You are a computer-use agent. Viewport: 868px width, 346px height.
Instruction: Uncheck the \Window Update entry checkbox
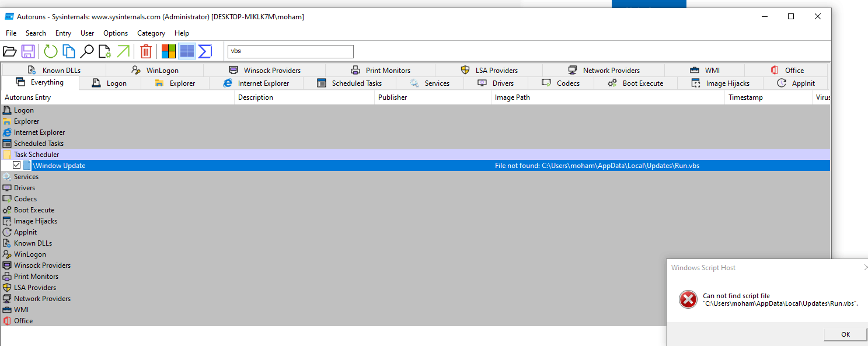16,166
